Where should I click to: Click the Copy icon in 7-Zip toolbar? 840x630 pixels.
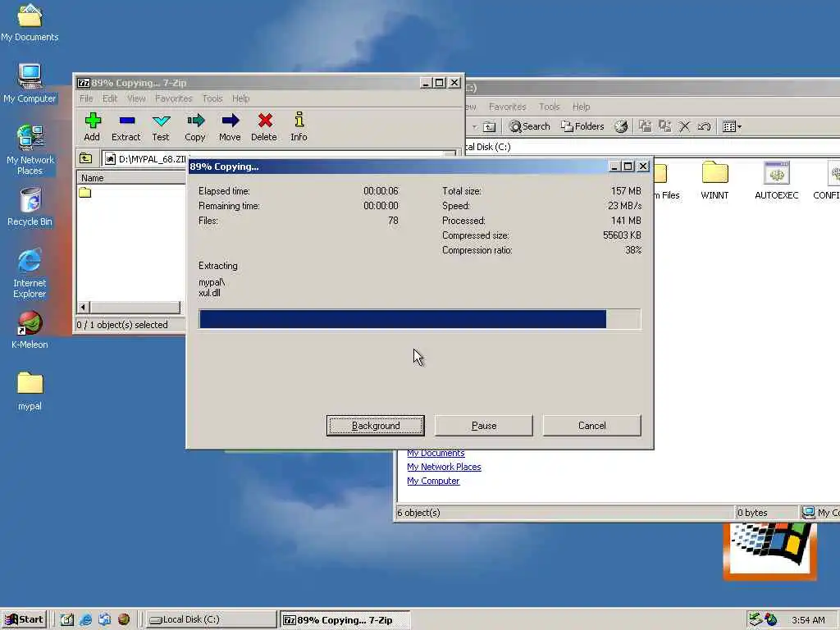coord(195,127)
